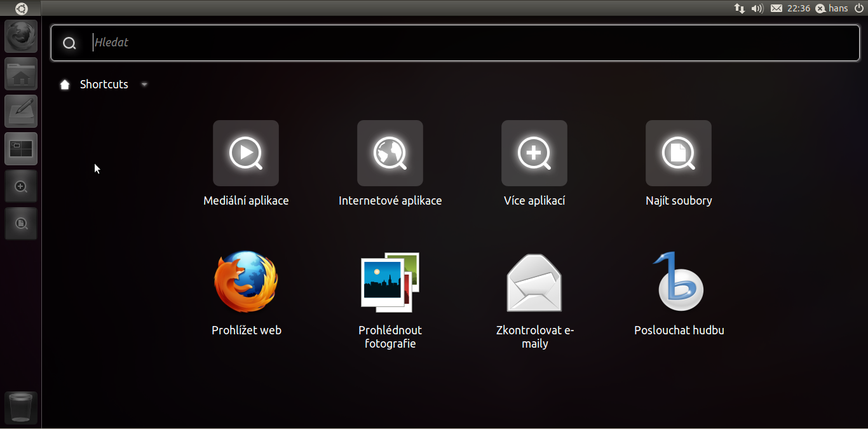The image size is (868, 429).
Task: Open the Trash in the launcher
Action: (21, 407)
